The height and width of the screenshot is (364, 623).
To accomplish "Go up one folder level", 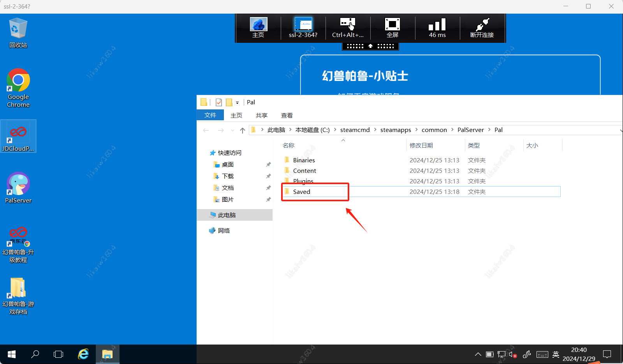I will 243,130.
